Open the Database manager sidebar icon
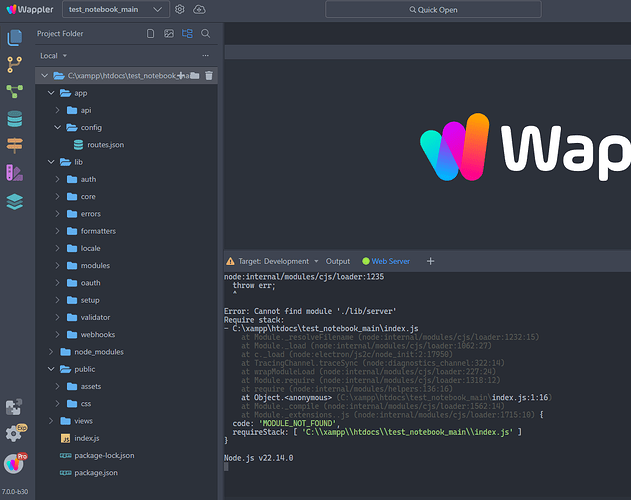631x500 pixels. coord(14,119)
